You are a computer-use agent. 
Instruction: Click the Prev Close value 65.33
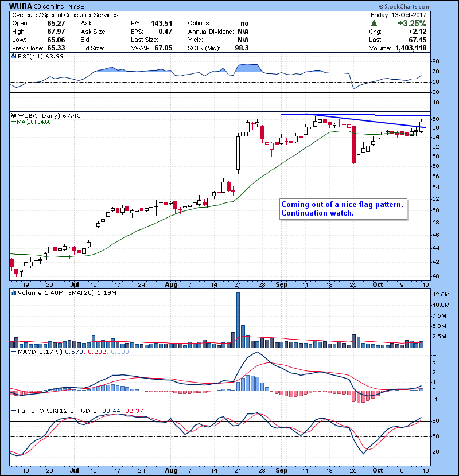click(56, 48)
